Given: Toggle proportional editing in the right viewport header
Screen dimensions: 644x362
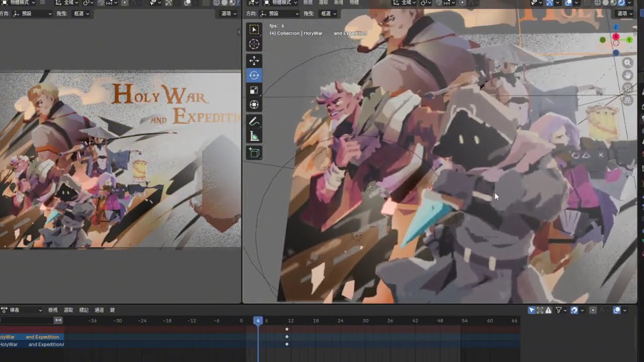Looking at the screenshot, I should [x=463, y=3].
